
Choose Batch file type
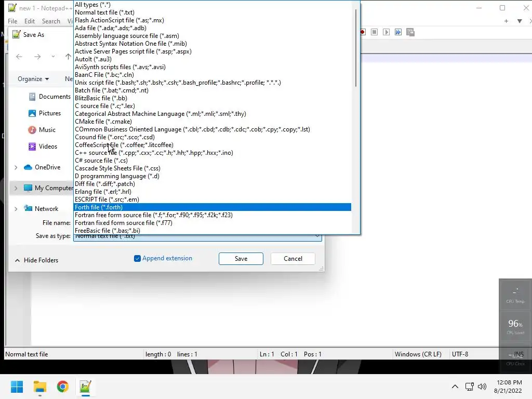[212, 90]
